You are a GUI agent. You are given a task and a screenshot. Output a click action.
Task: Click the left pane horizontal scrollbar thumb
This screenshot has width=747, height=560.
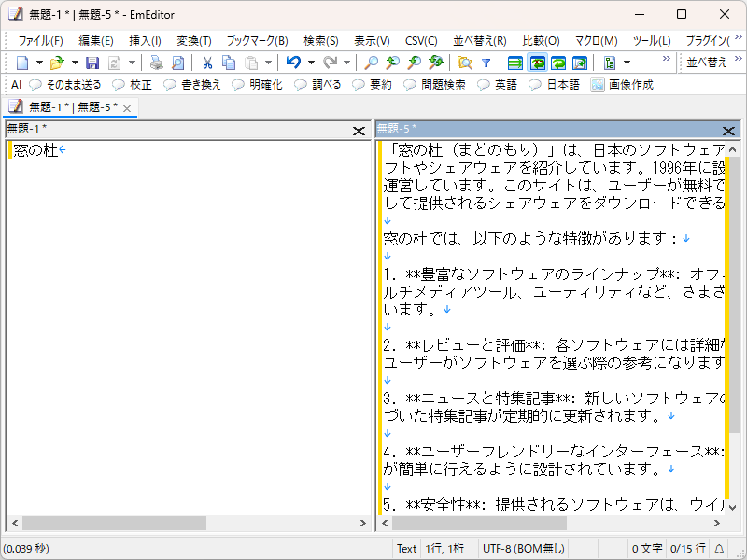click(x=114, y=523)
